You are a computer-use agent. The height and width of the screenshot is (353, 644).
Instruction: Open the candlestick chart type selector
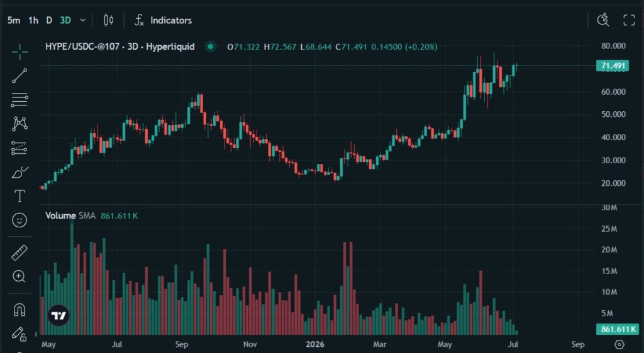[x=108, y=20]
